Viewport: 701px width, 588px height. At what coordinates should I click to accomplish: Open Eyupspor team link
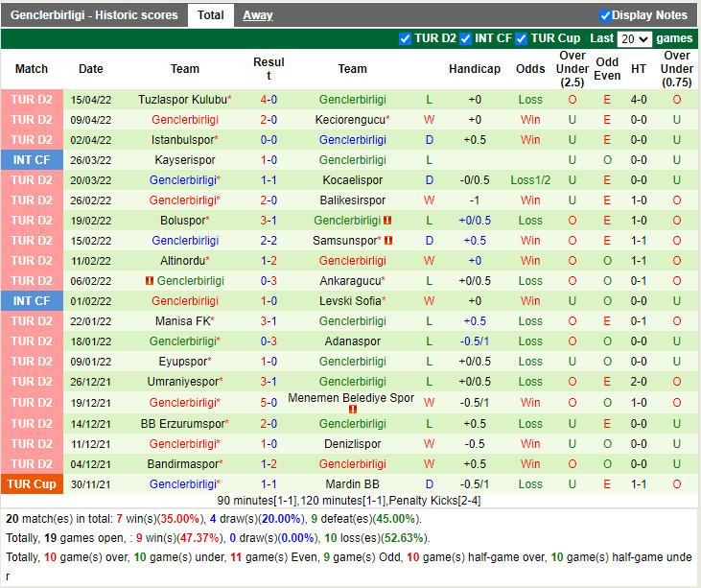(183, 362)
